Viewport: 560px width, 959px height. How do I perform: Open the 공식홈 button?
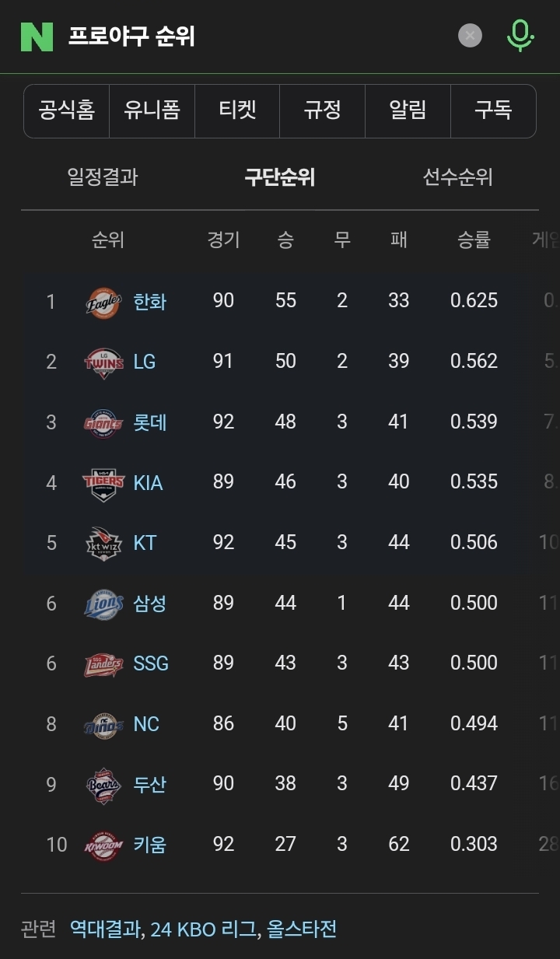(x=67, y=110)
